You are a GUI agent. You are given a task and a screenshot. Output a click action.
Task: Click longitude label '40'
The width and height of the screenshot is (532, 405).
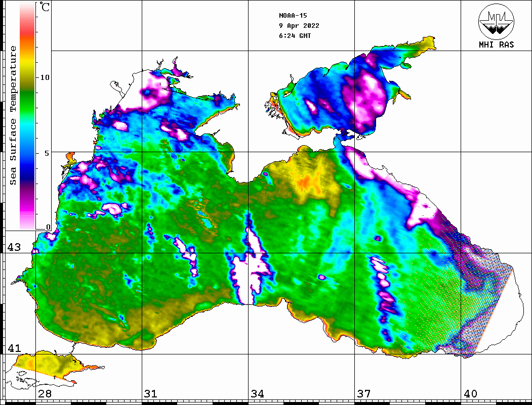[x=470, y=393]
